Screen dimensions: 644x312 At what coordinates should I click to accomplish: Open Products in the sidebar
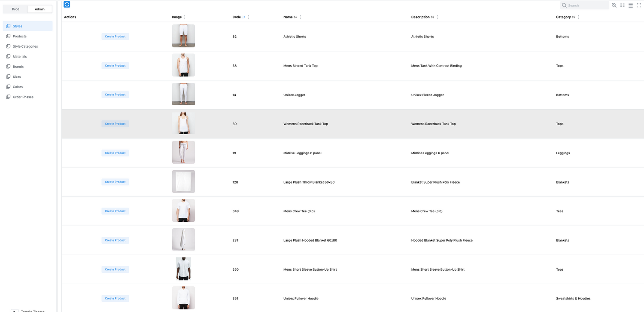pos(20,37)
